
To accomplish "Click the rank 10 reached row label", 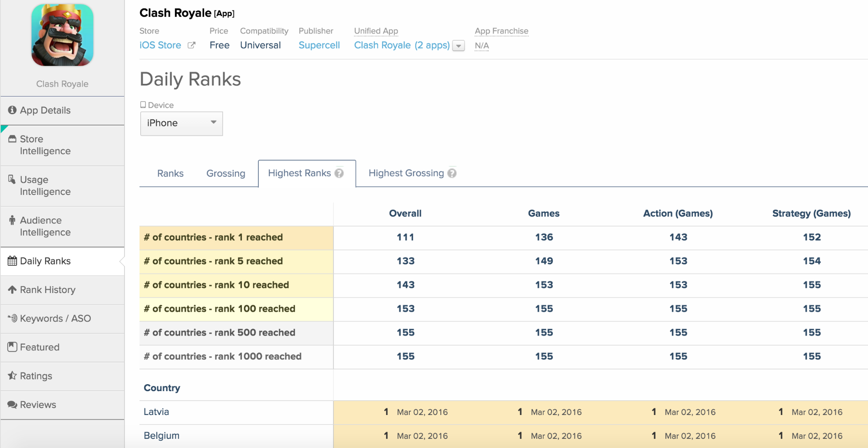I will [236, 285].
